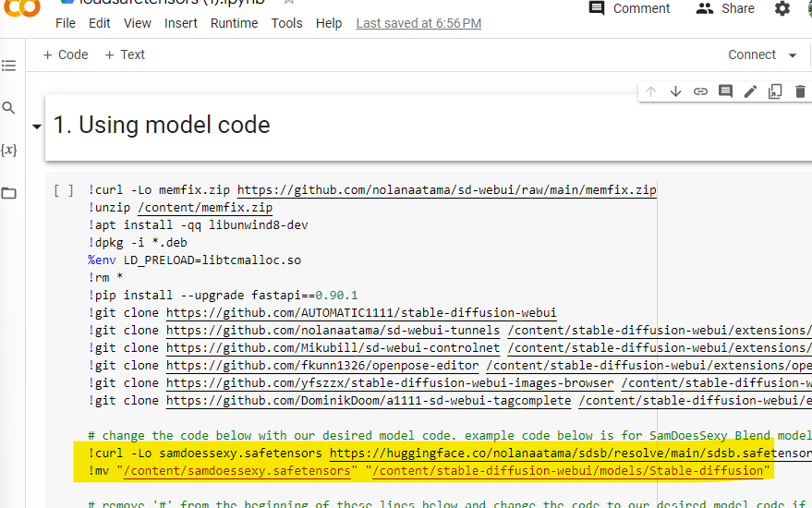812x508 pixels.
Task: Open the variables inspector panel
Action: pos(9,151)
